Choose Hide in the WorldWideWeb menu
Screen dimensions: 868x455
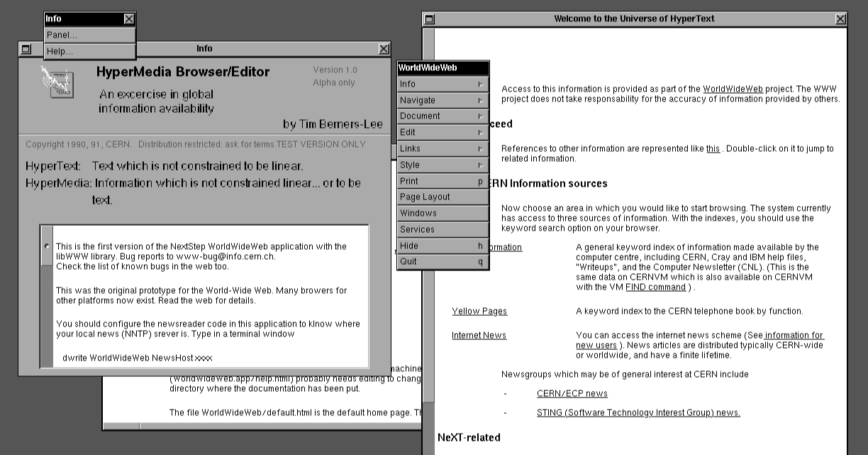tap(443, 246)
